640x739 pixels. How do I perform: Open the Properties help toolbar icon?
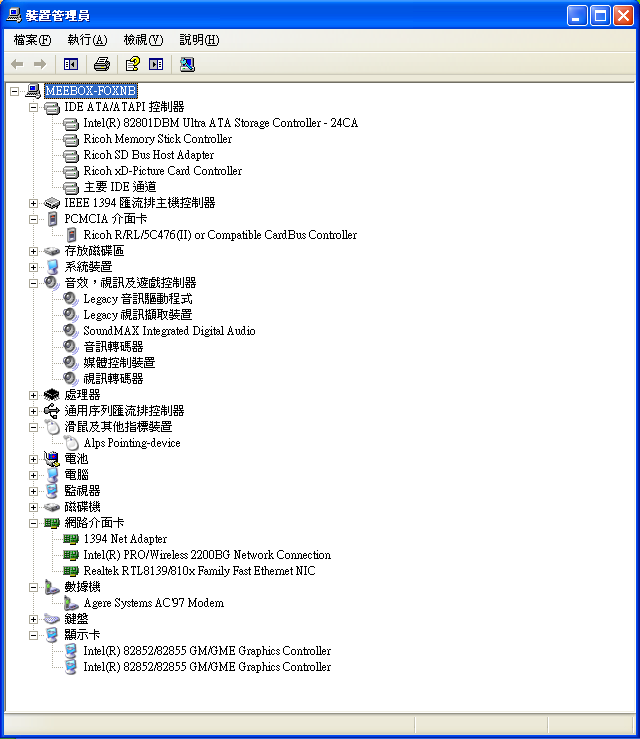[x=132, y=64]
